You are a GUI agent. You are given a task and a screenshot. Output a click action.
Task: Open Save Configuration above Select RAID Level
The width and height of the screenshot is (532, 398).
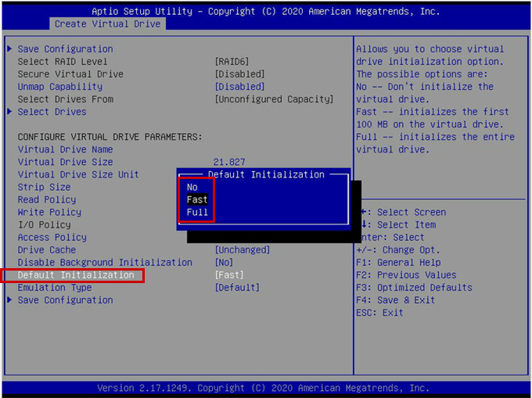[65, 49]
